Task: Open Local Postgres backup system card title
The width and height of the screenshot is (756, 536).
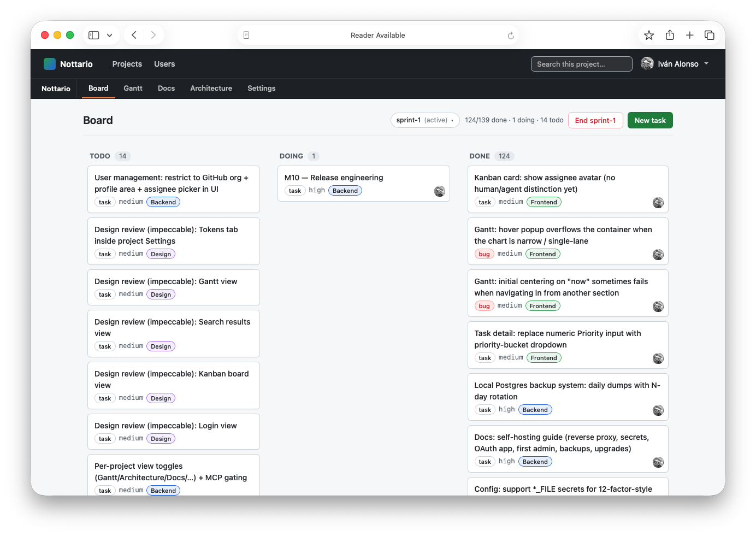Action: click(568, 391)
